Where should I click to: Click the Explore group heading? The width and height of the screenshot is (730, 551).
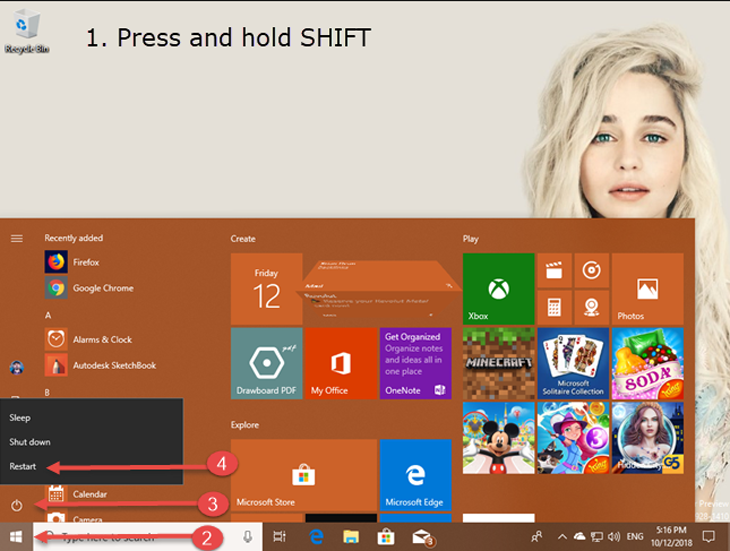tap(244, 425)
